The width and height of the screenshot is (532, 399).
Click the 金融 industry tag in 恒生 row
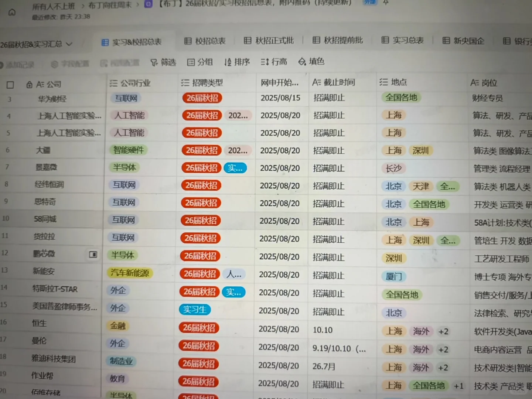[118, 326]
